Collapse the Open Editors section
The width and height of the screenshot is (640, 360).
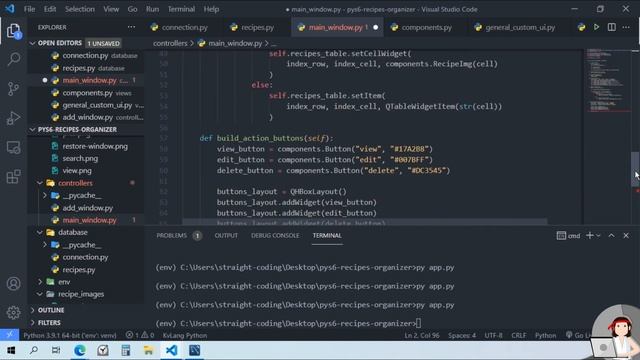33,43
